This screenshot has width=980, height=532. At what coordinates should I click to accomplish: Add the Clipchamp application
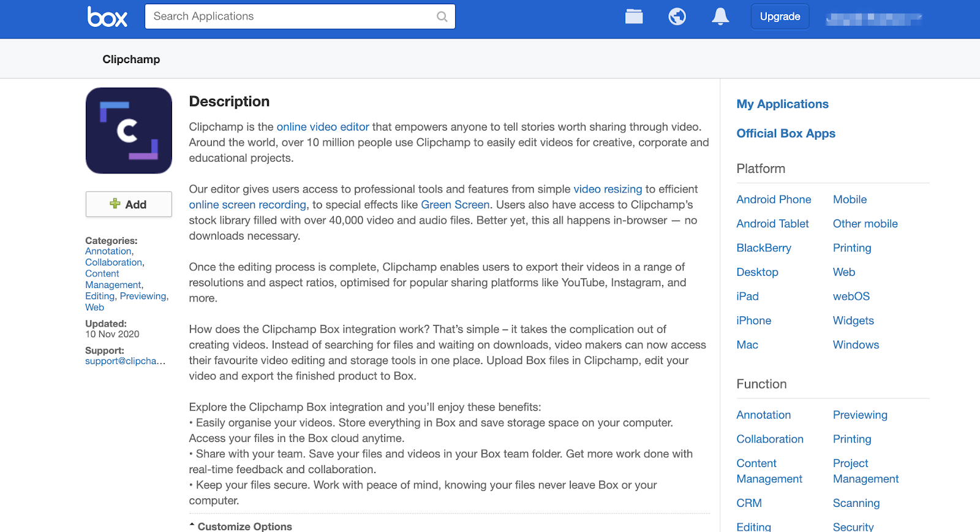(129, 204)
